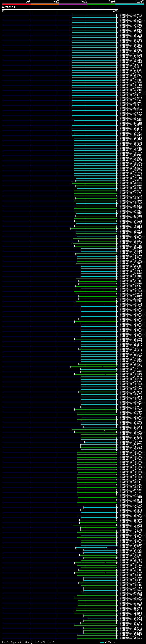
Task: Click the =100char. scale legend
Action: [x=109, y=642]
